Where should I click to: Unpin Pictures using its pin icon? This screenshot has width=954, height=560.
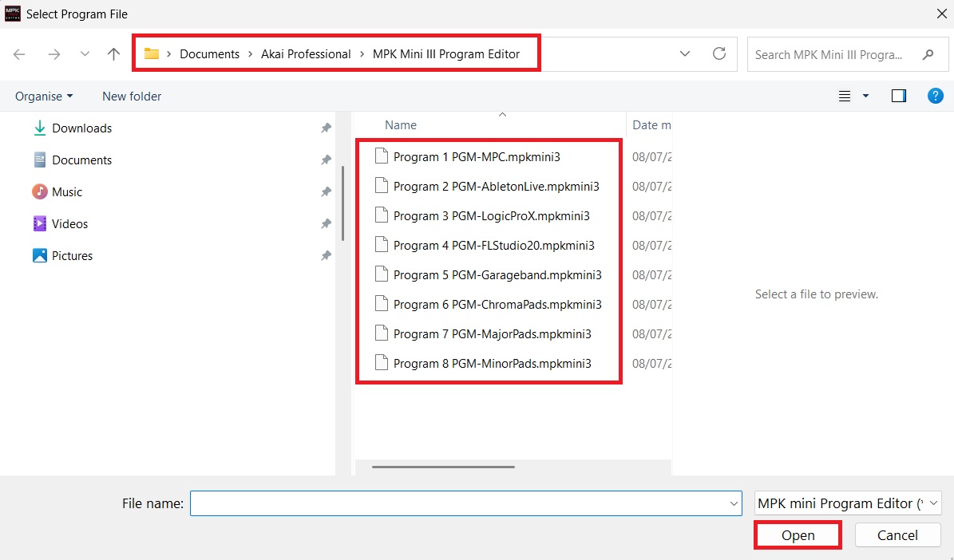(326, 256)
